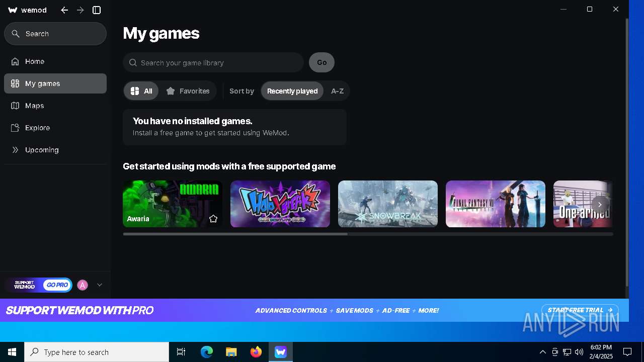Screen dimensions: 644x362
Task: Click the Go button
Action: (321, 62)
